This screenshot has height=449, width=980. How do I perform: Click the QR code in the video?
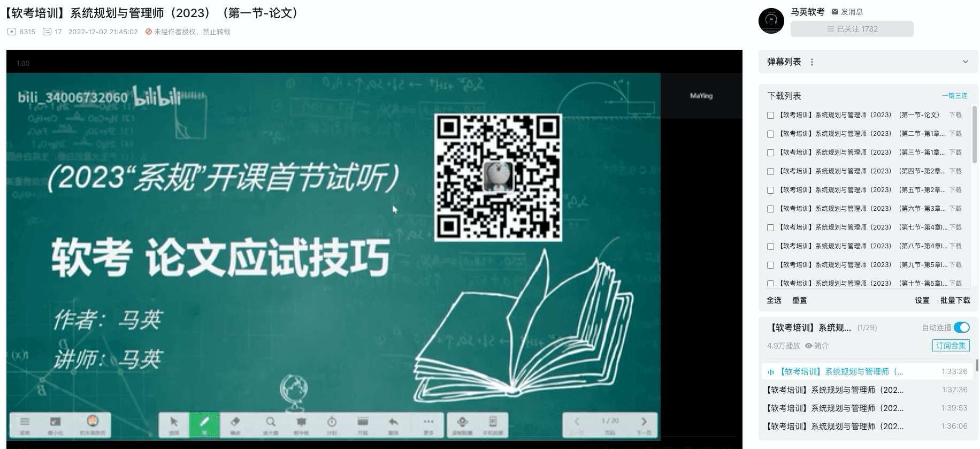point(497,178)
